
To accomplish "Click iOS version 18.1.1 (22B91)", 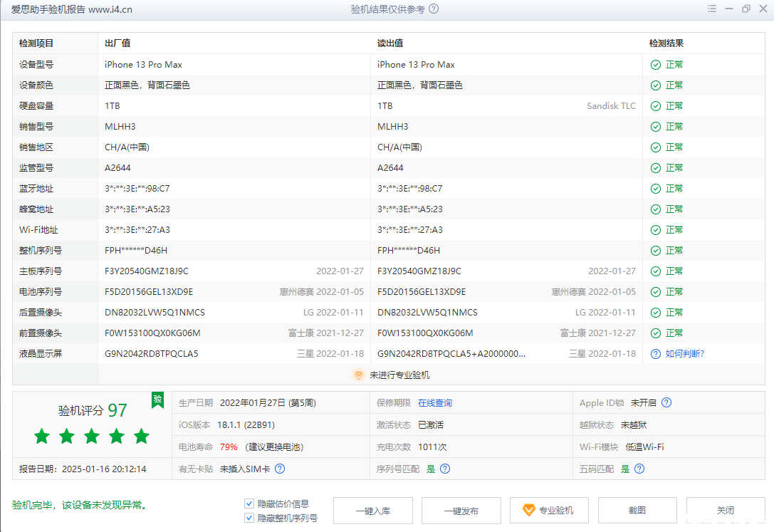I will click(x=246, y=425).
